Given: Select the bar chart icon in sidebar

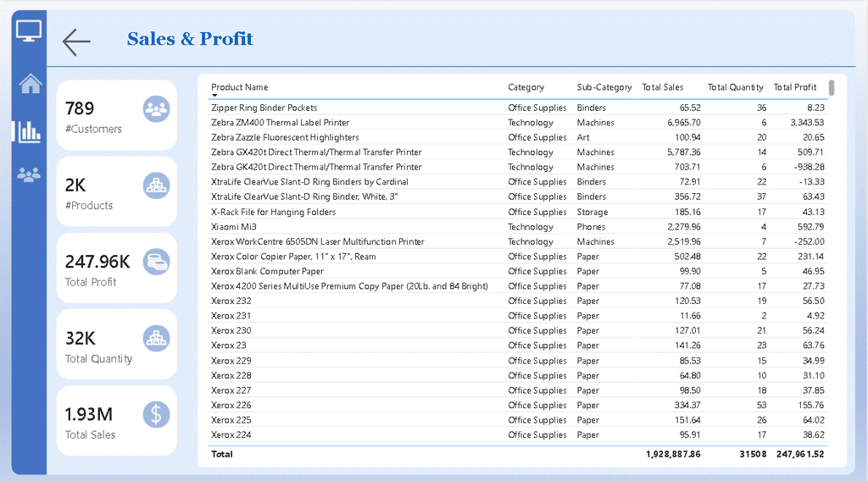Looking at the screenshot, I should [28, 130].
